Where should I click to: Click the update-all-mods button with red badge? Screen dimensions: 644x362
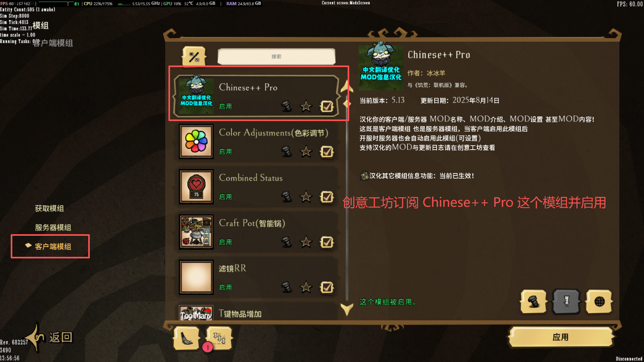pos(219,339)
